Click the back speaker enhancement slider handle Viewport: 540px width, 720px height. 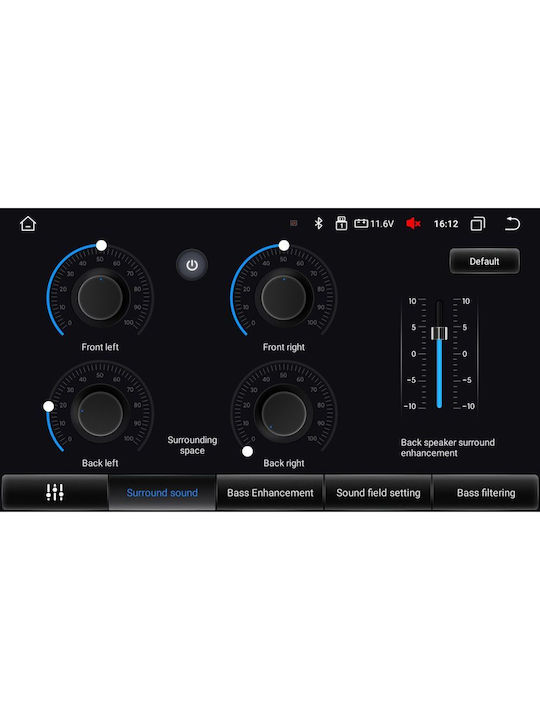click(439, 333)
